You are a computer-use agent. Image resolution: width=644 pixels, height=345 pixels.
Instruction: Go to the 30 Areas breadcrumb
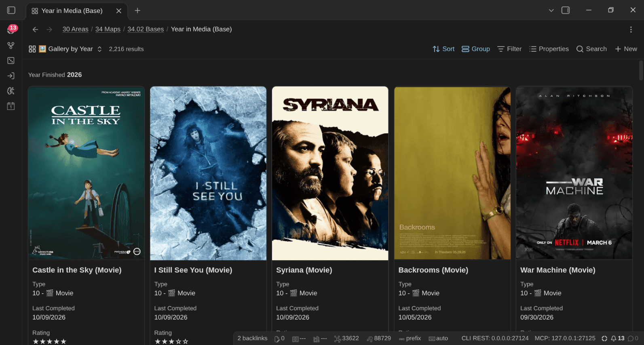75,29
